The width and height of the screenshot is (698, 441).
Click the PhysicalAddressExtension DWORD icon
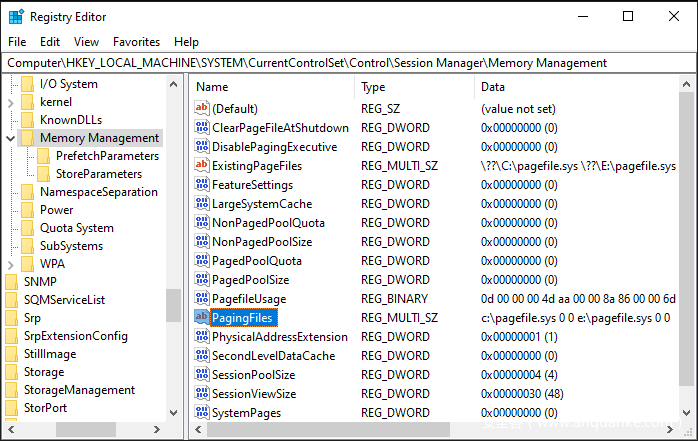pyautogui.click(x=202, y=336)
